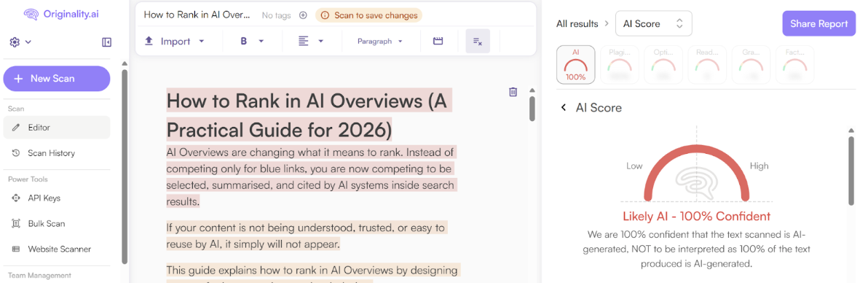Screen dimensions: 868x283
Task: Edit the document title field
Action: click(197, 15)
